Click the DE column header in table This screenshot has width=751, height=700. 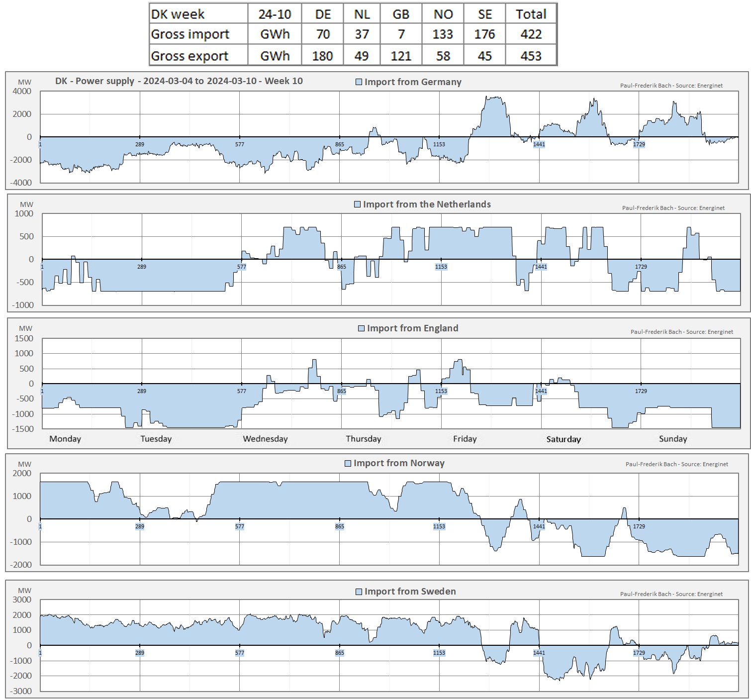[x=323, y=14]
